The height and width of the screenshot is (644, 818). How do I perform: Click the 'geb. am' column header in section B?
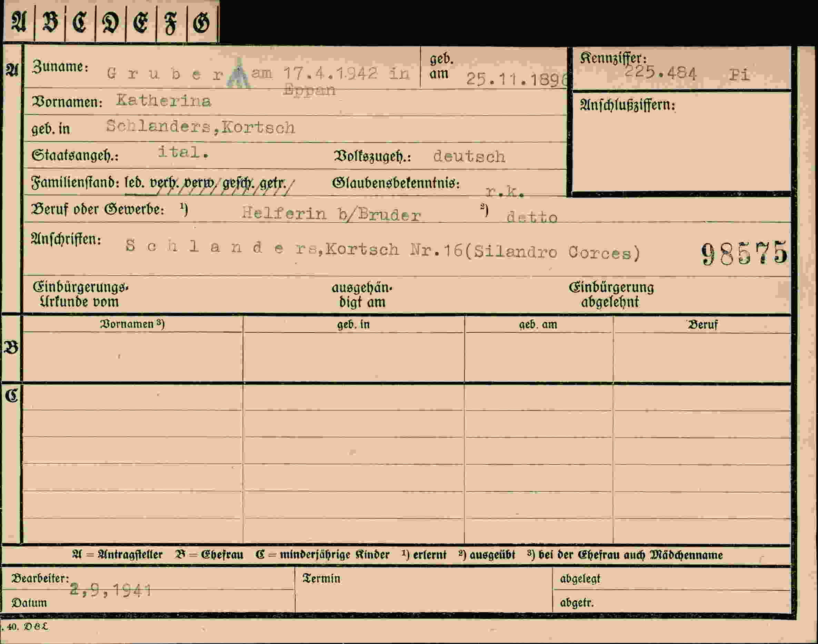coord(538,325)
